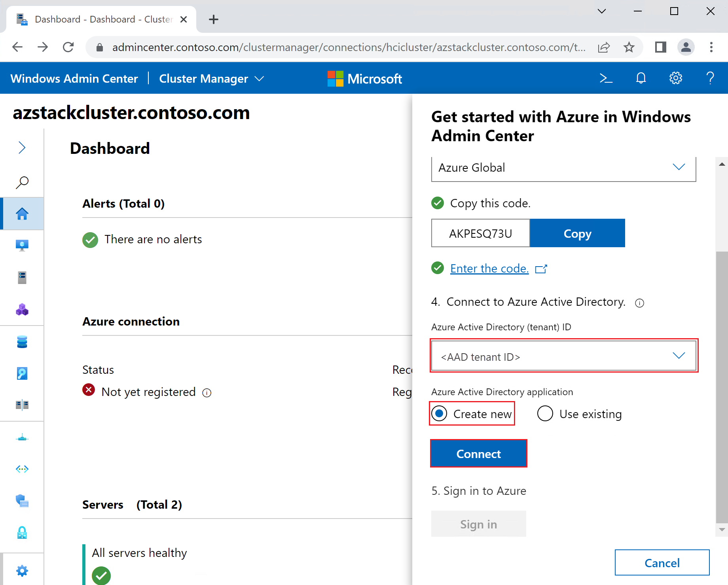Follow the Enter the code link

point(489,269)
